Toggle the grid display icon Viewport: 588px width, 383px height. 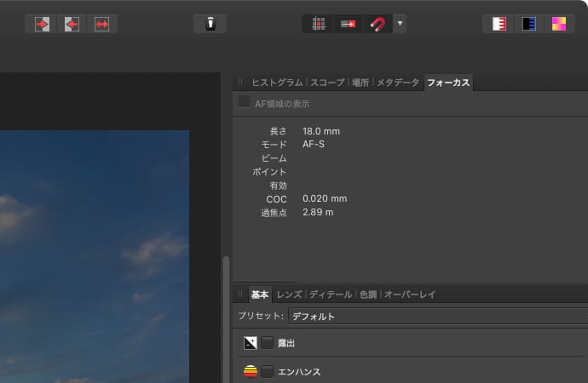pos(319,24)
